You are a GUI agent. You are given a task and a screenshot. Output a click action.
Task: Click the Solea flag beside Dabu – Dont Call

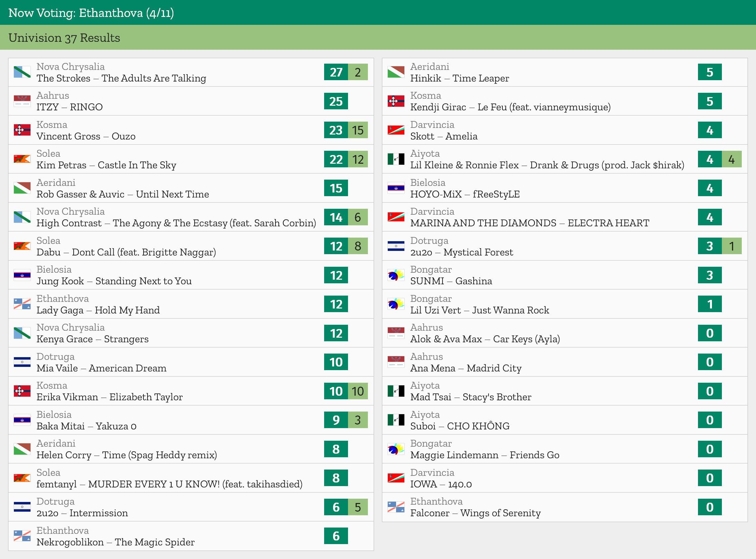(x=22, y=246)
